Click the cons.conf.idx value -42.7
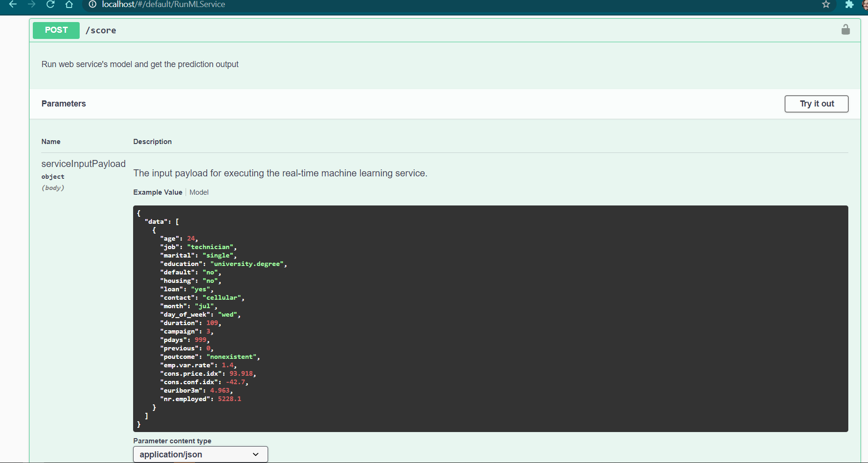 [x=235, y=382]
